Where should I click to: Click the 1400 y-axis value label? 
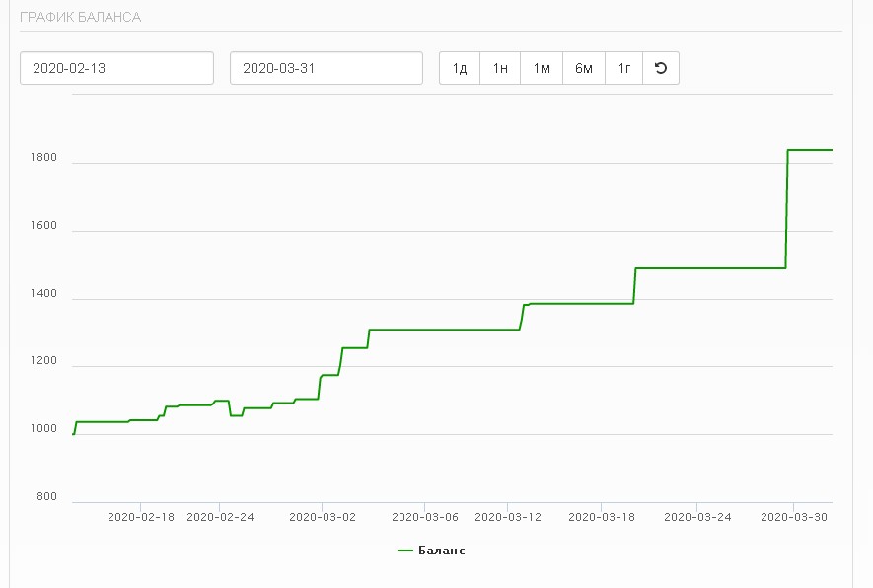click(45, 294)
